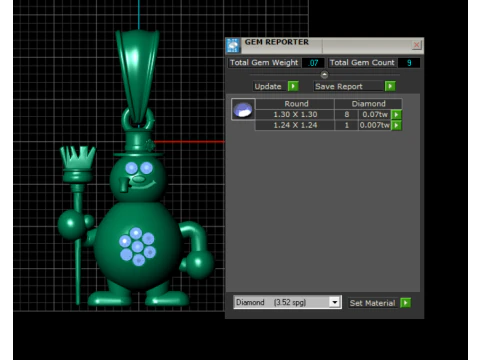The image size is (480, 360).
Task: Click the quantity 1 cell
Action: point(347,125)
